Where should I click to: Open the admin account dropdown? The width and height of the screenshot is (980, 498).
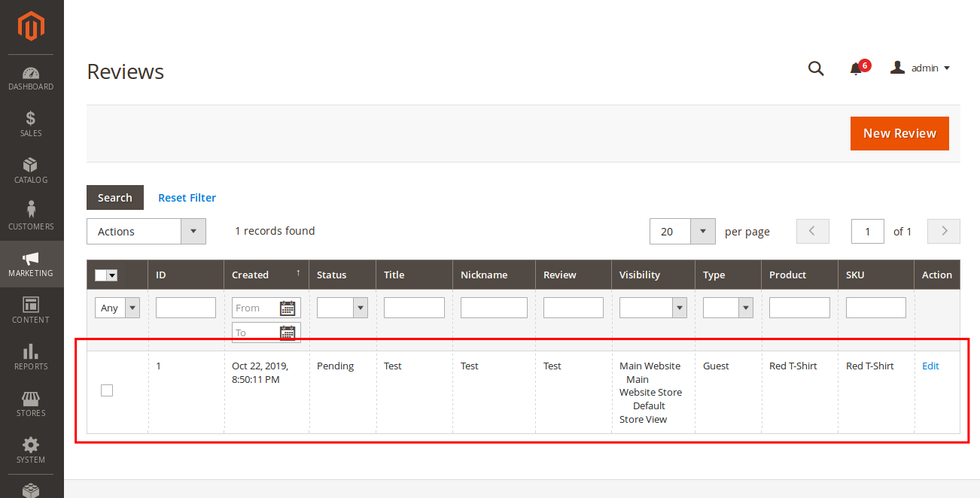pos(920,68)
